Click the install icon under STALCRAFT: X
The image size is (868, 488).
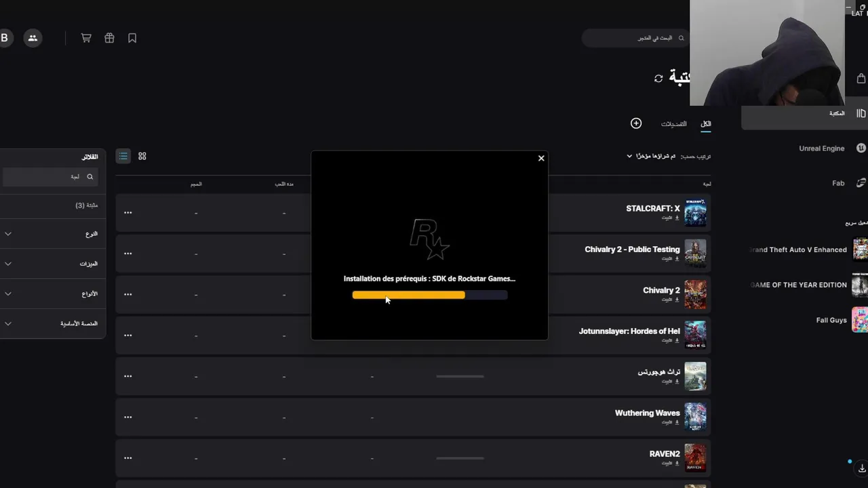(677, 218)
